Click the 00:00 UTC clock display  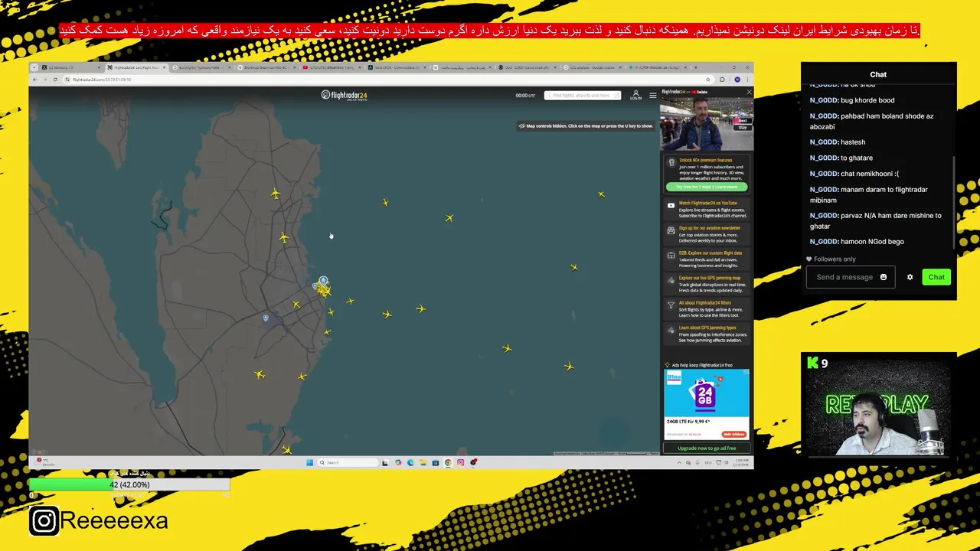525,96
